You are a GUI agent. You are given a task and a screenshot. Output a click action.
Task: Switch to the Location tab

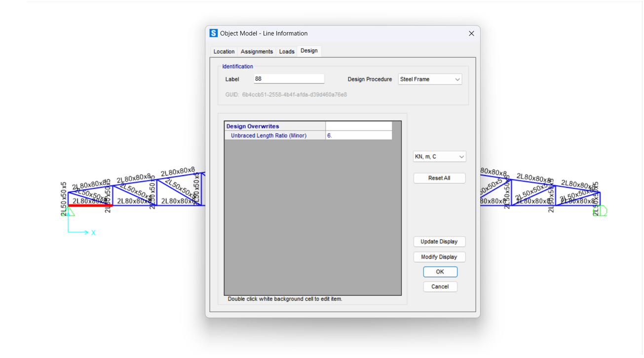click(x=224, y=52)
